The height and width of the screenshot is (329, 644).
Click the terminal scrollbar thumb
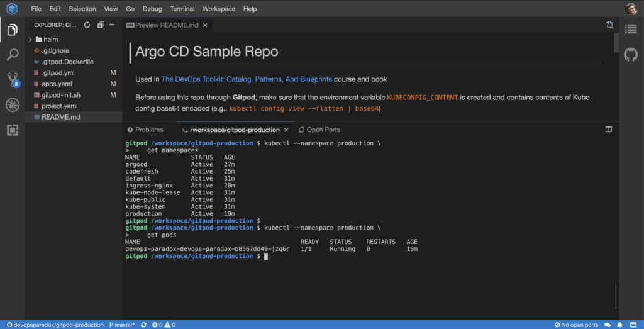coord(616,295)
